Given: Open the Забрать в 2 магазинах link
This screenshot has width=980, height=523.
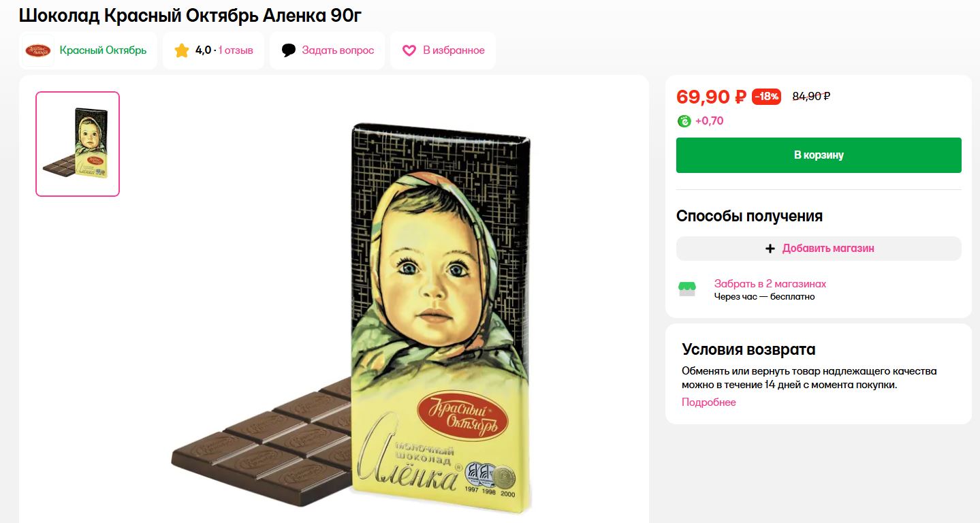Looking at the screenshot, I should (770, 284).
